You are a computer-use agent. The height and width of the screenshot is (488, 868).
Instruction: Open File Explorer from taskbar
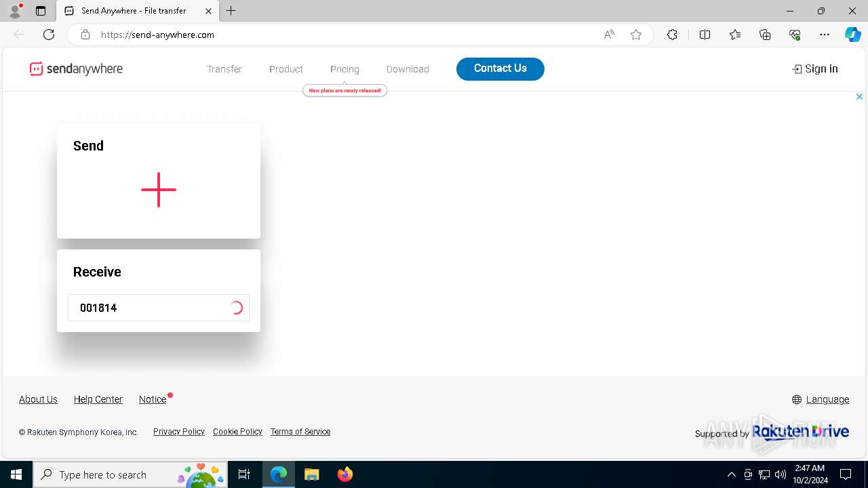pyautogui.click(x=311, y=474)
